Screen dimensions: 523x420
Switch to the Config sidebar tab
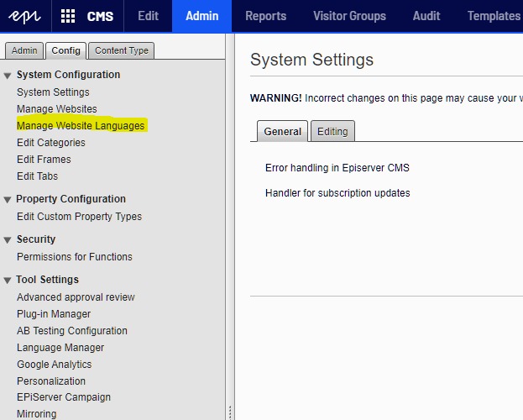coord(66,50)
